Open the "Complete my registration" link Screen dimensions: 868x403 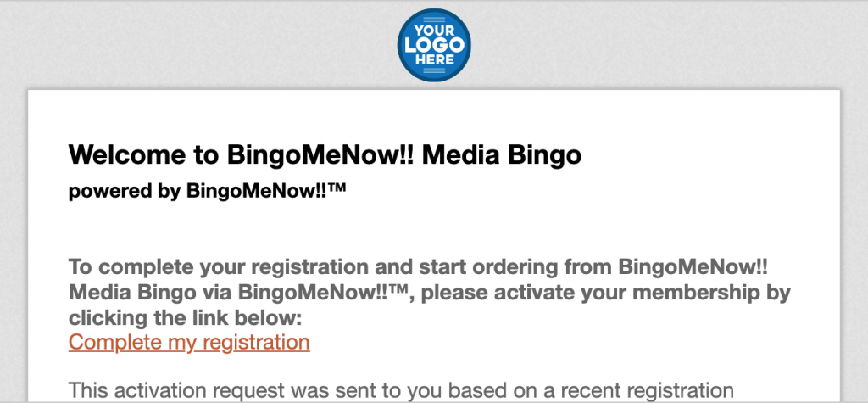pos(189,342)
